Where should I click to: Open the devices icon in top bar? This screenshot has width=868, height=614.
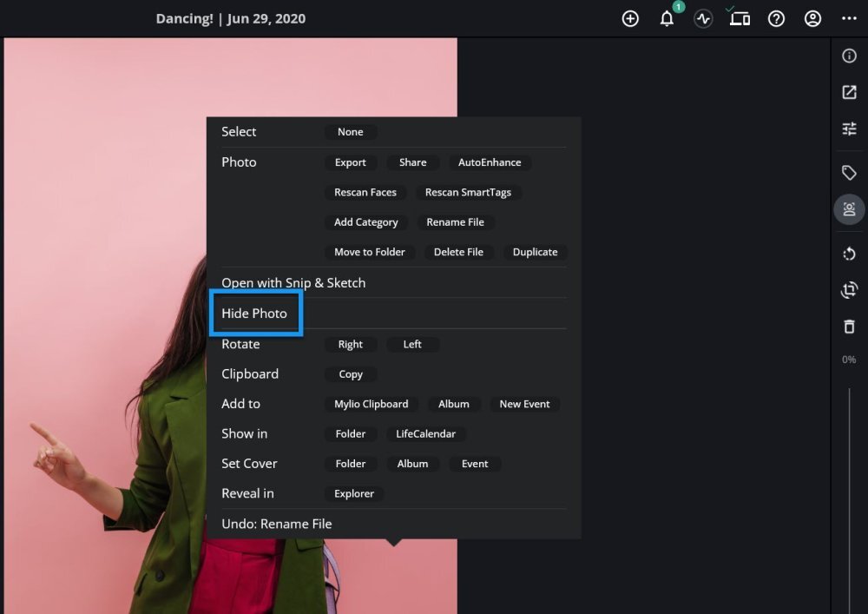740,18
